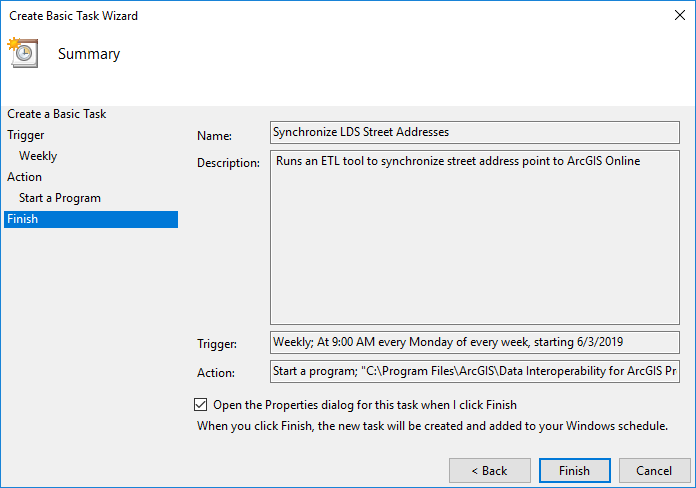Click the Action field showing Start a program

tap(475, 371)
